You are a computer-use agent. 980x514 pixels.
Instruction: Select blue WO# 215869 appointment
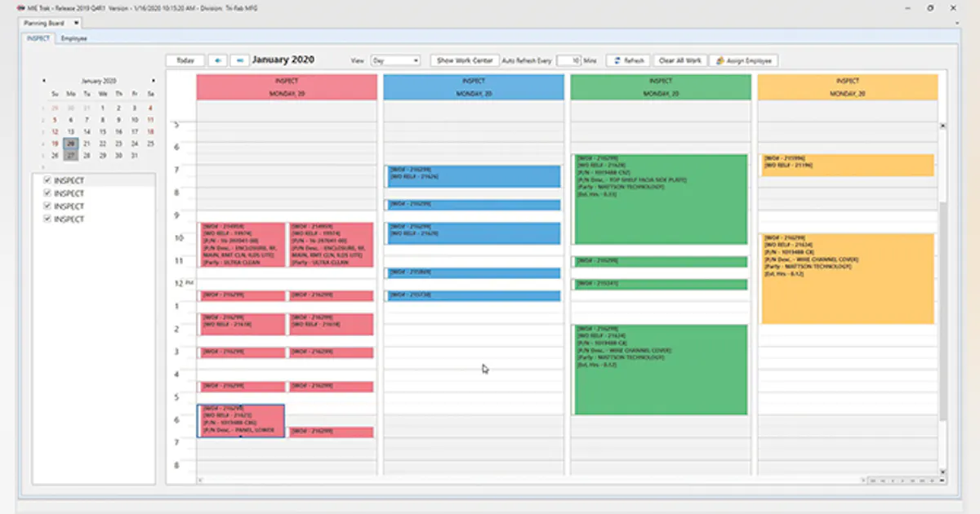[x=474, y=273]
